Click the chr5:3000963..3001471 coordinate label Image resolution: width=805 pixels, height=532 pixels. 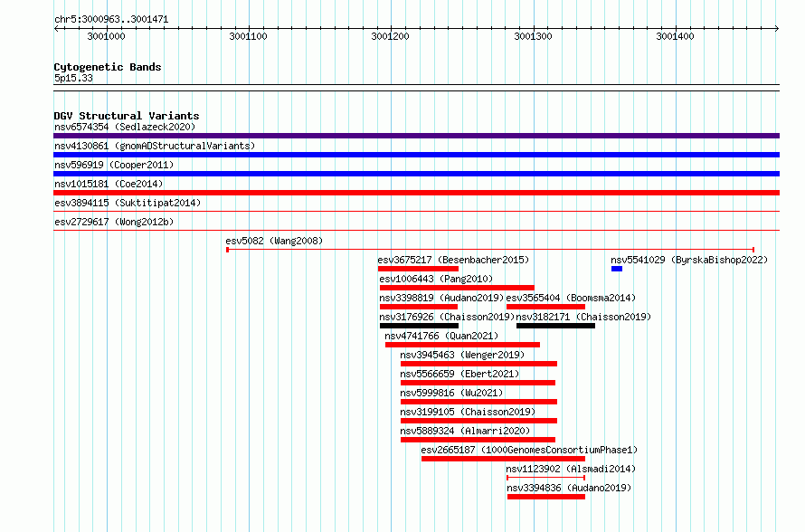tap(111, 20)
